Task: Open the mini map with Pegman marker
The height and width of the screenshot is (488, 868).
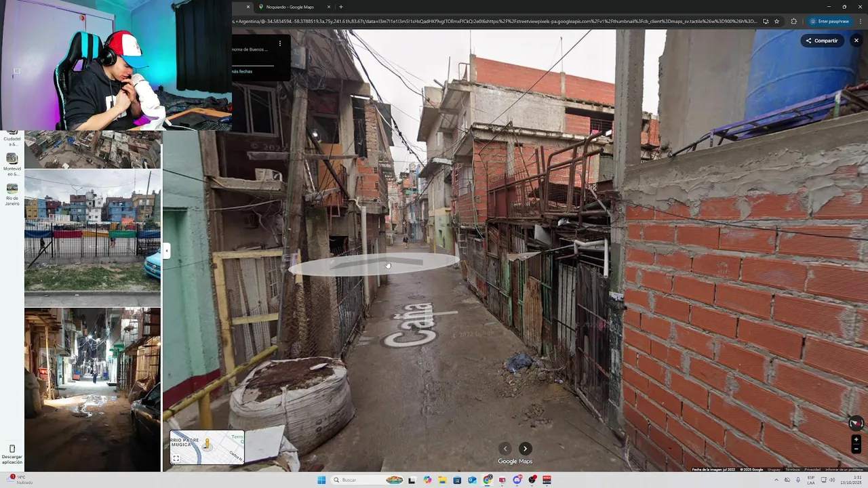Action: click(207, 447)
